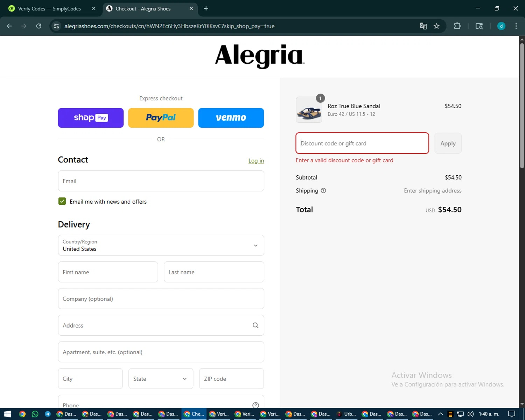The height and width of the screenshot is (420, 525).
Task: Click the taskbar clock 1:40 a. m.
Action: 489,414
